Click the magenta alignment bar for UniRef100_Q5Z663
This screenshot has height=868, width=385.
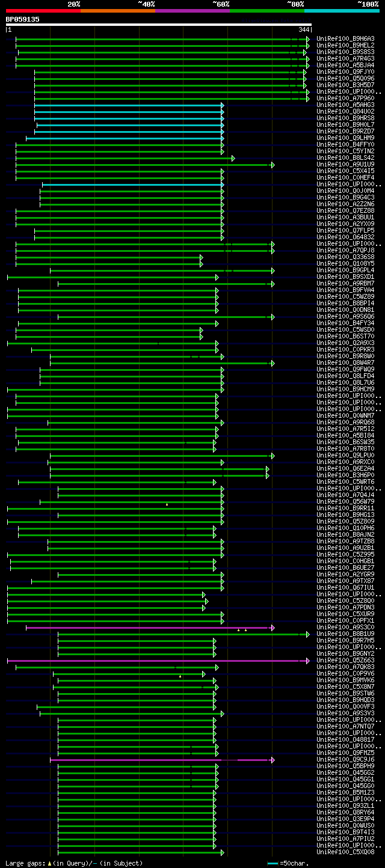[x=159, y=661]
